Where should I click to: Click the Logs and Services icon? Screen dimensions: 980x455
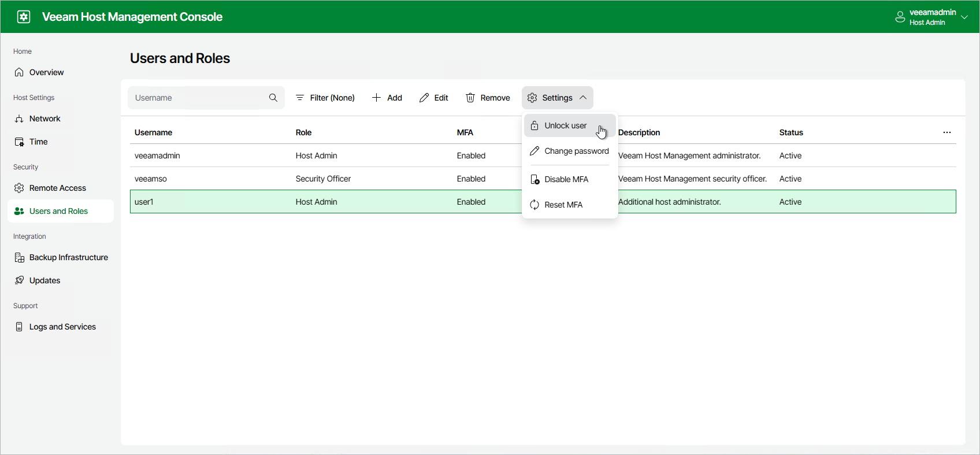pyautogui.click(x=19, y=327)
